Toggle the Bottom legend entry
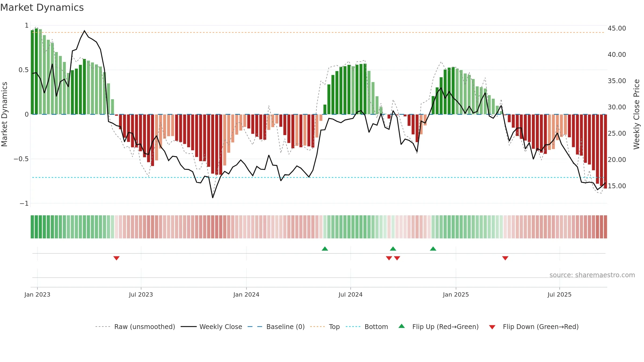The height and width of the screenshot is (362, 644). 367,327
